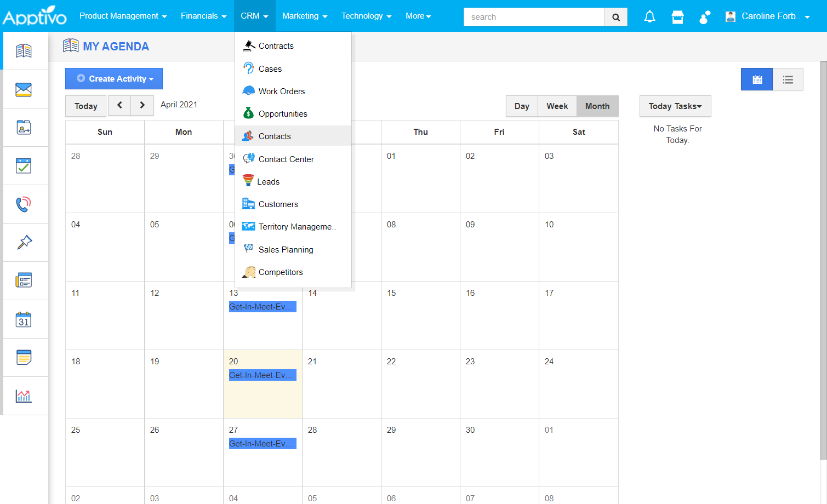The width and height of the screenshot is (827, 504).
Task: Open the Call Logs phone icon
Action: (x=25, y=204)
